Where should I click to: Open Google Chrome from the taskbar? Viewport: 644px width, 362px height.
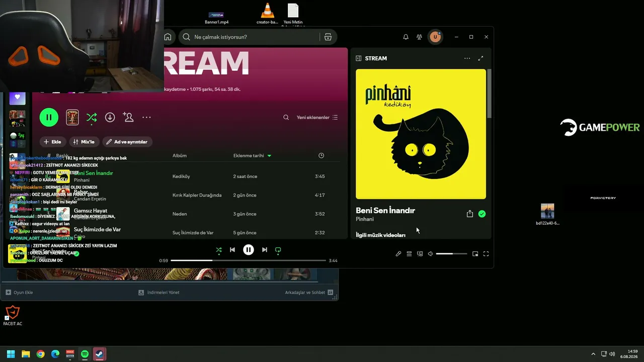(x=40, y=354)
